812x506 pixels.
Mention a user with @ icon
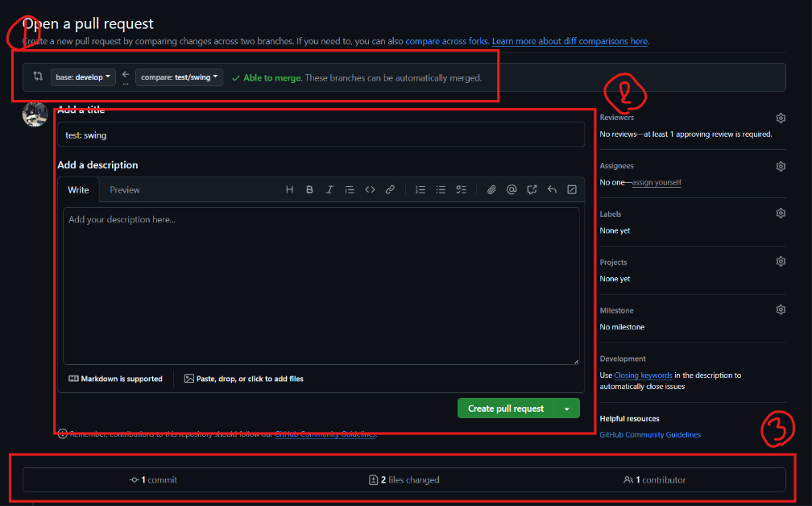(512, 189)
